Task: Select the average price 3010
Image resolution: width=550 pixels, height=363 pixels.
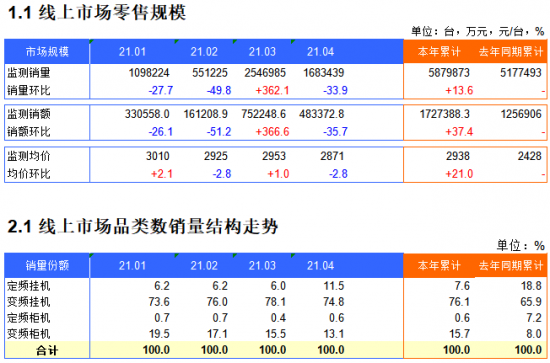Action: (158, 156)
